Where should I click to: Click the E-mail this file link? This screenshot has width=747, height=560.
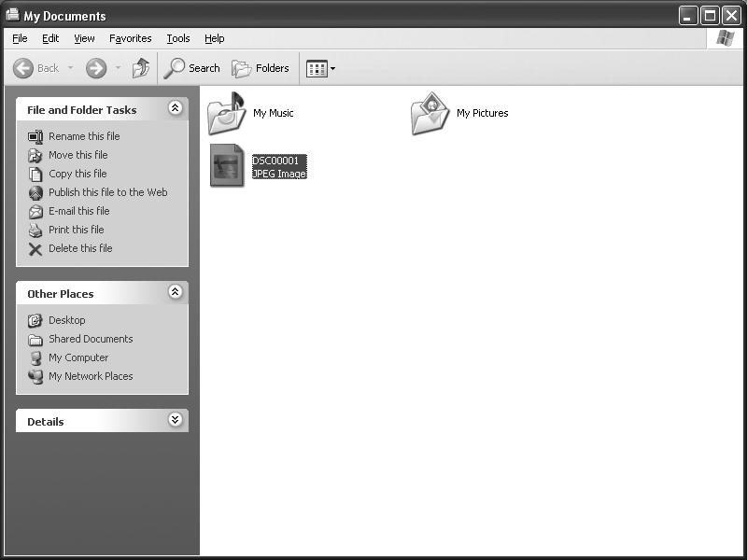pos(79,211)
